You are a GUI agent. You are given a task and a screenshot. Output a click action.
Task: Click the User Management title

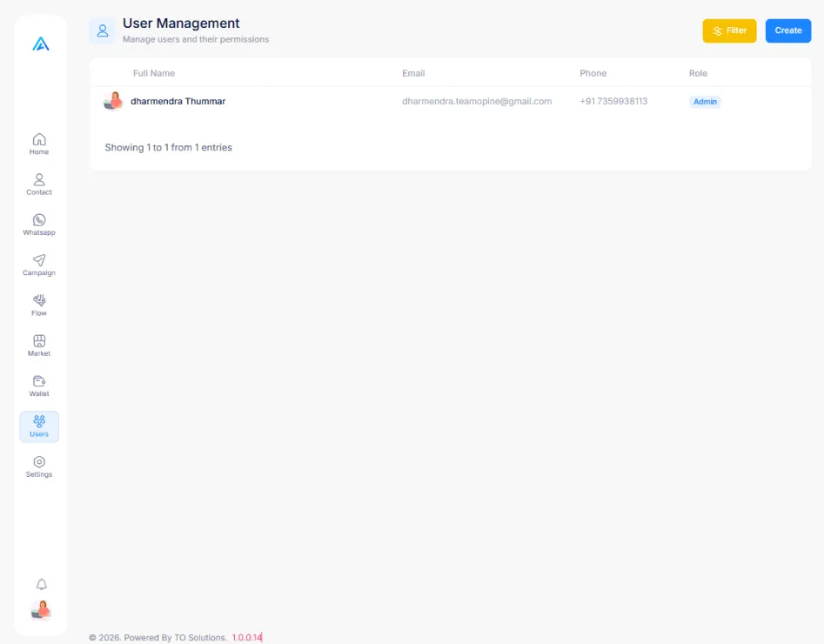pos(181,23)
